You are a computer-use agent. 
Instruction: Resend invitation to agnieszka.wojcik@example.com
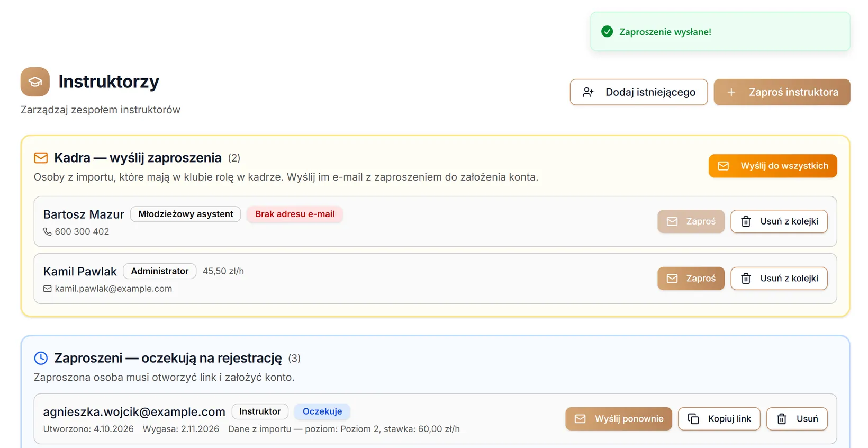[x=619, y=419]
